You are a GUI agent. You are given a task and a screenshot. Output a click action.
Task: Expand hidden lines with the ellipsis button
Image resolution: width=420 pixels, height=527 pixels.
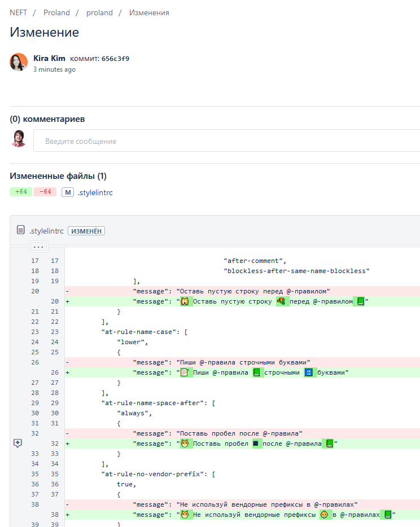click(x=38, y=247)
